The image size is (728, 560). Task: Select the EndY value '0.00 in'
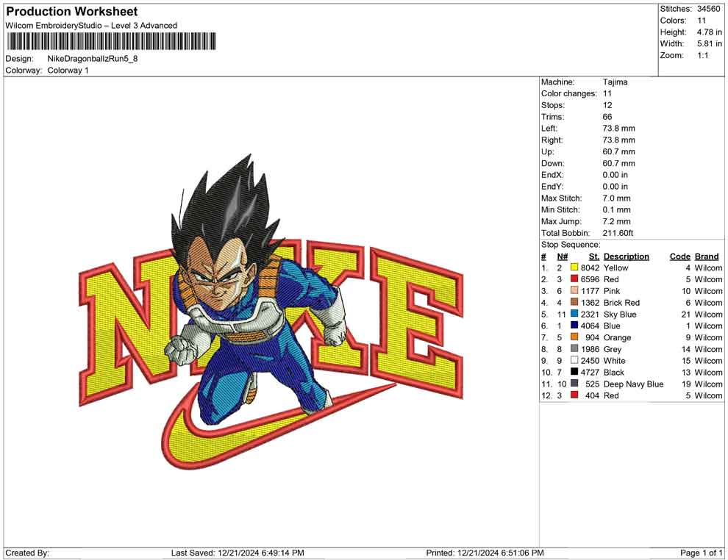coord(615,187)
